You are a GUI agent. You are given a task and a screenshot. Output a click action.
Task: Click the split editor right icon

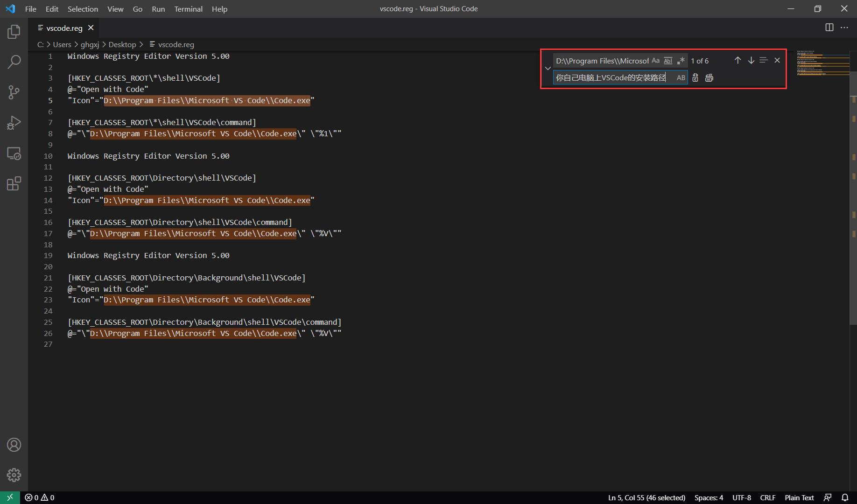(829, 28)
